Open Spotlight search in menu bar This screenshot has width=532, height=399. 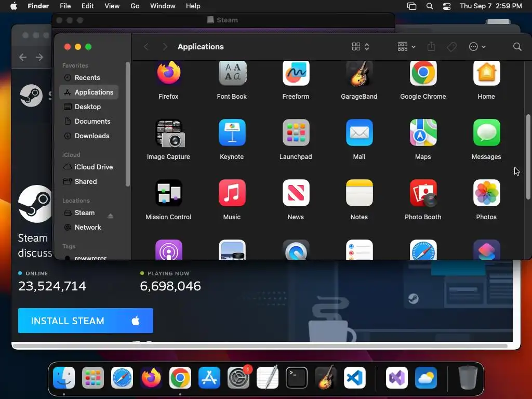[430, 6]
